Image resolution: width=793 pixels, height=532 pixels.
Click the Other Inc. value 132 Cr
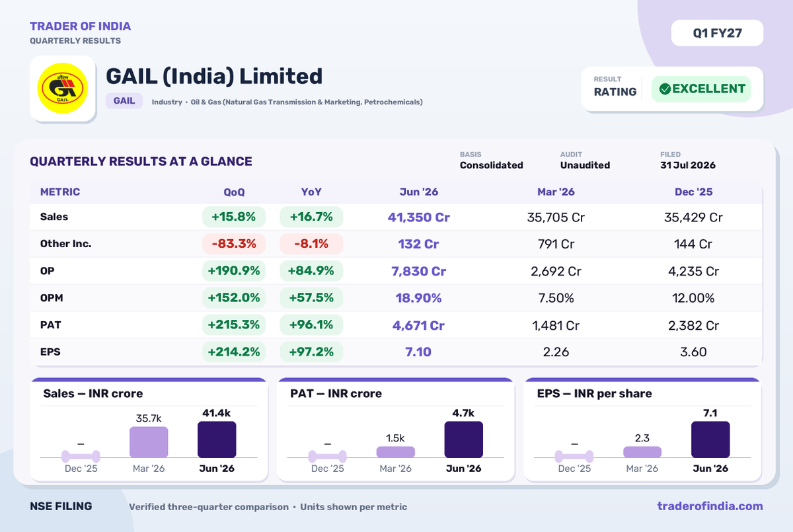[418, 244]
